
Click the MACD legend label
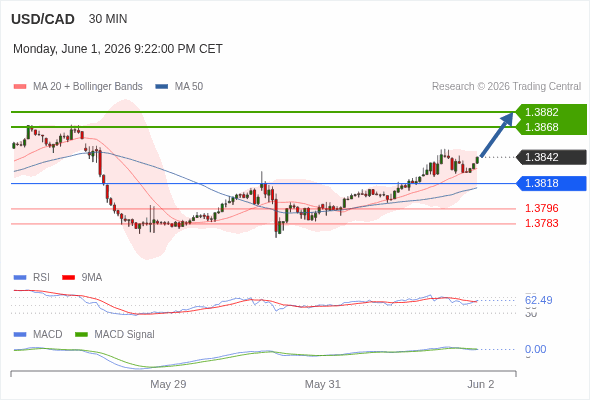pyautogui.click(x=48, y=335)
